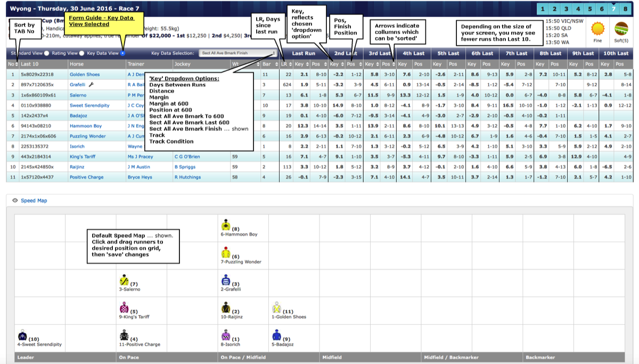Screen dimensions: 639x364
Task: Click the Trainer column header
Action: (x=135, y=64)
